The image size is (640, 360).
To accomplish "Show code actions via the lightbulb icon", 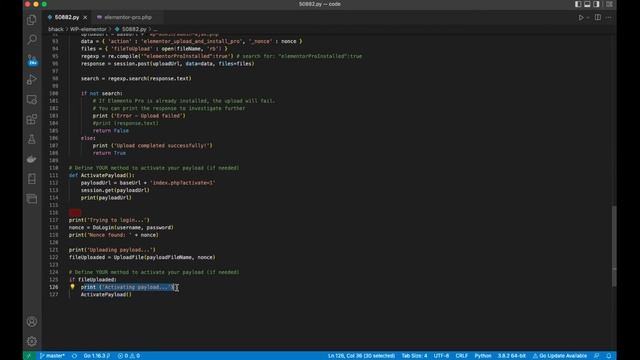I will (72, 287).
